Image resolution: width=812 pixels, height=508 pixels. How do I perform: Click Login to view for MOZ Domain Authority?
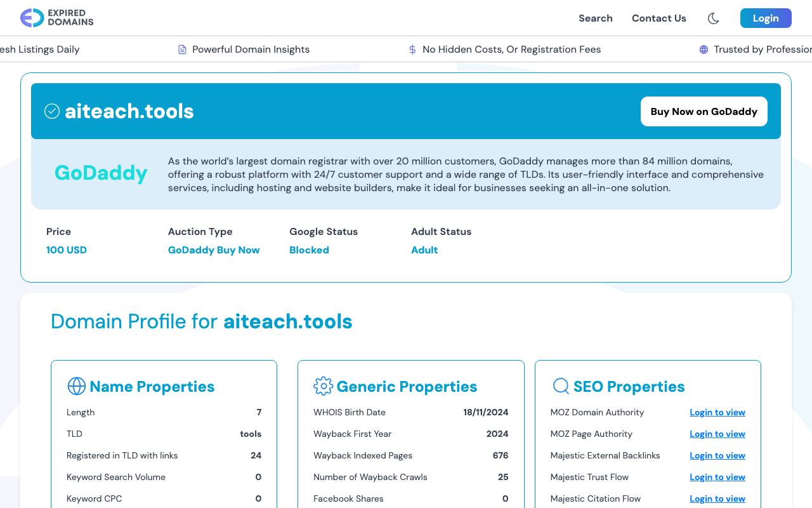(x=717, y=412)
